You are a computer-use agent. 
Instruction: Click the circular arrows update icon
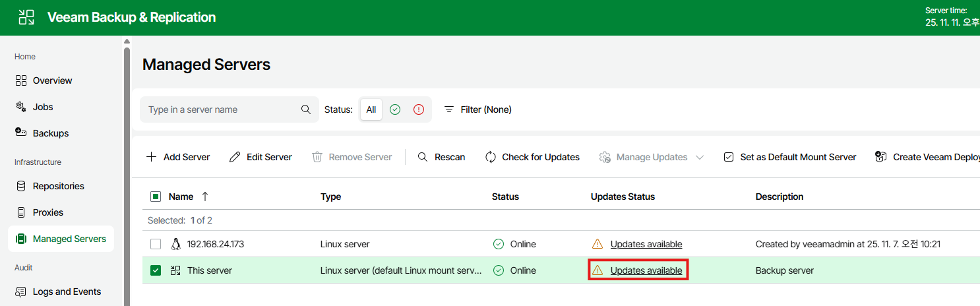(491, 157)
